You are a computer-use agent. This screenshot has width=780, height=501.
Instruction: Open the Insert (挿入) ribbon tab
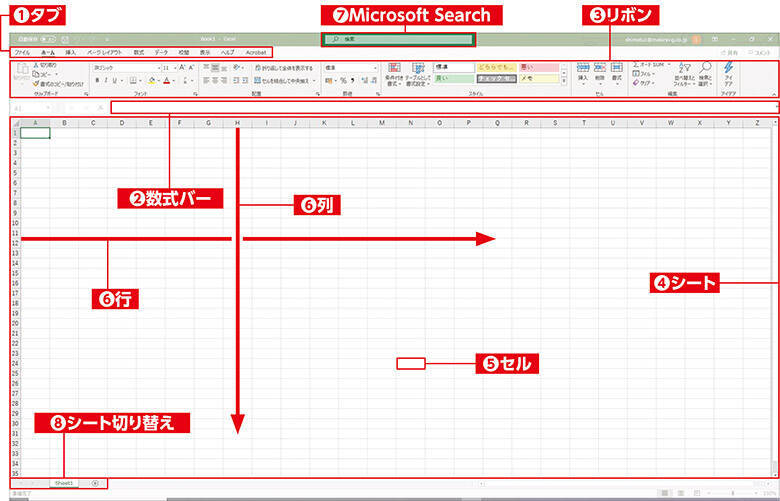click(70, 51)
